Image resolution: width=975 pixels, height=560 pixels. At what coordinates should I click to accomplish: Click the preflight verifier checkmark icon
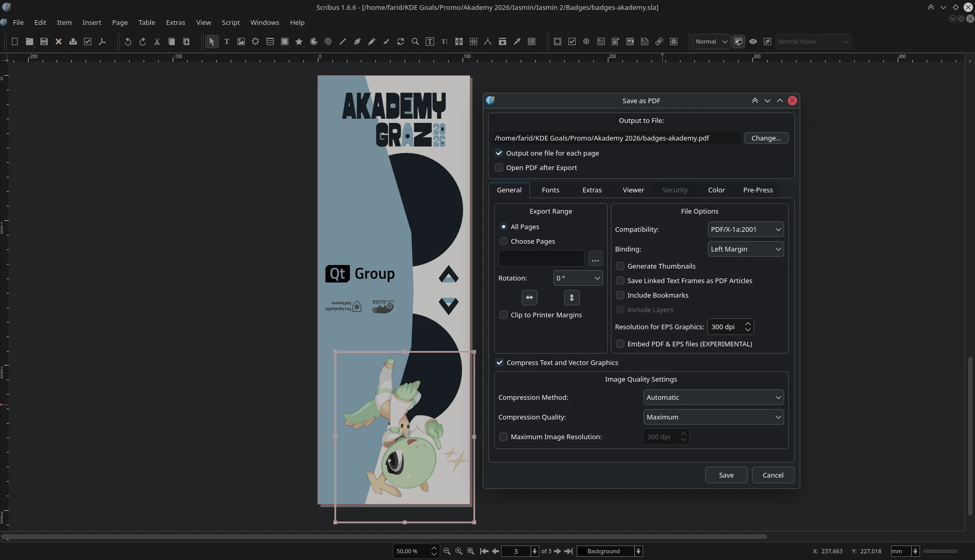coord(88,41)
